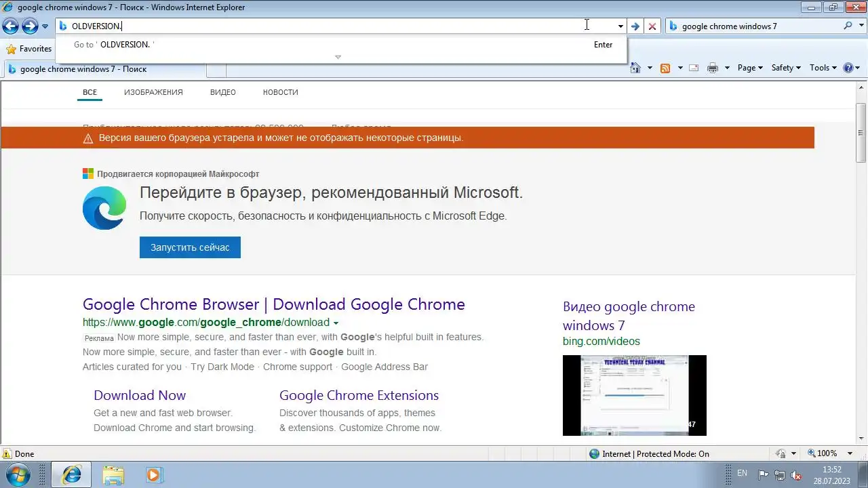The height and width of the screenshot is (488, 868).
Task: Play the Technical Tehas Channel video thumbnail
Action: 635,395
